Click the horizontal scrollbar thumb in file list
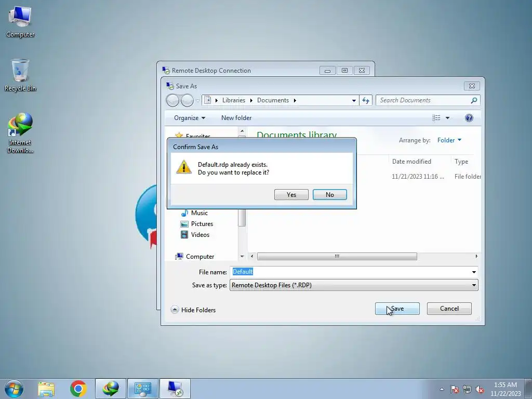532x399 pixels. pyautogui.click(x=337, y=256)
